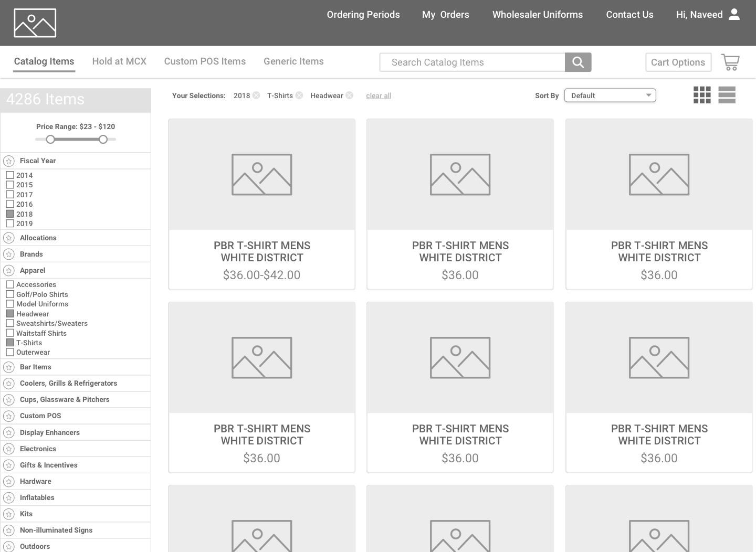756x552 pixels.
Task: Select the Catalog Items tab
Action: coord(44,61)
